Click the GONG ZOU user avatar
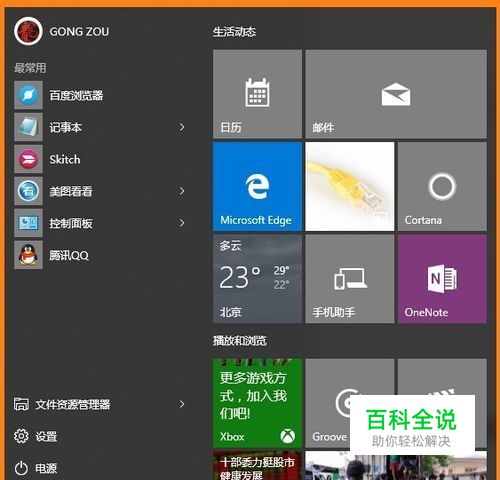Screen dimensions: 500x480 (28, 31)
